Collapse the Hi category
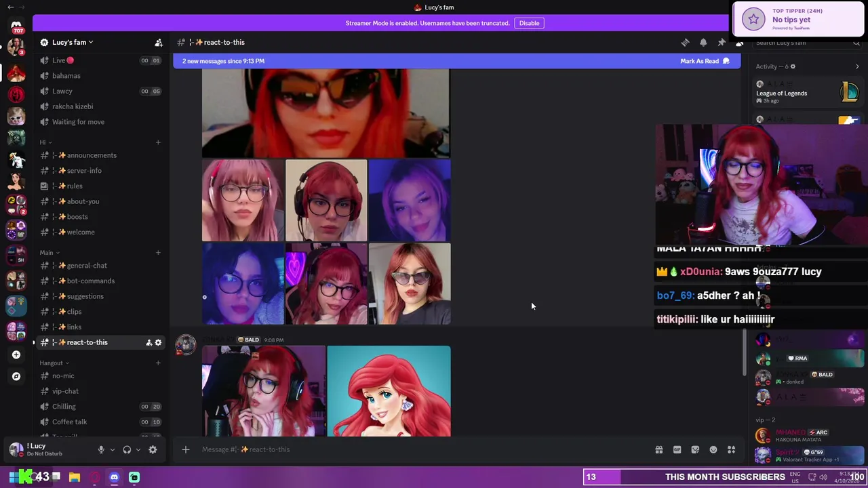The width and height of the screenshot is (868, 488). (x=45, y=142)
